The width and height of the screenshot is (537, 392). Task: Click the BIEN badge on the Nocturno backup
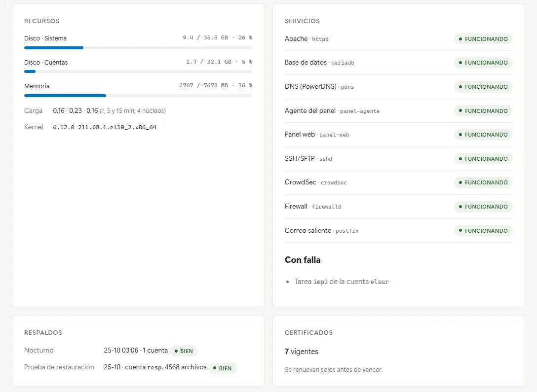coord(184,351)
